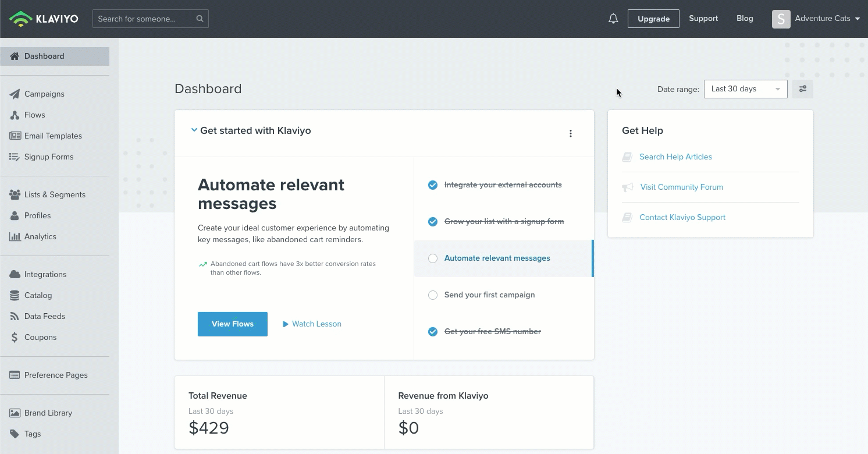The width and height of the screenshot is (868, 454).
Task: Focus the Search for someone field
Action: (x=151, y=19)
